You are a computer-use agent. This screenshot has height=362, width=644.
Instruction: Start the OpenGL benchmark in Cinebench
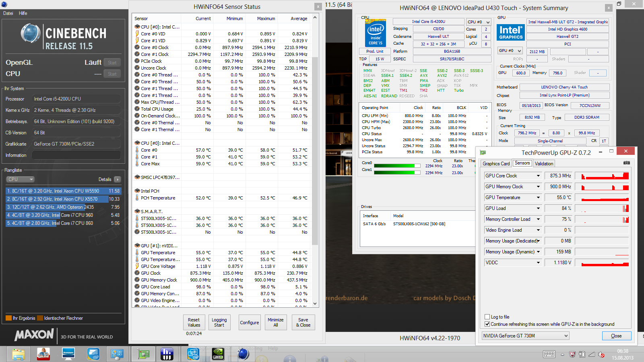click(112, 62)
